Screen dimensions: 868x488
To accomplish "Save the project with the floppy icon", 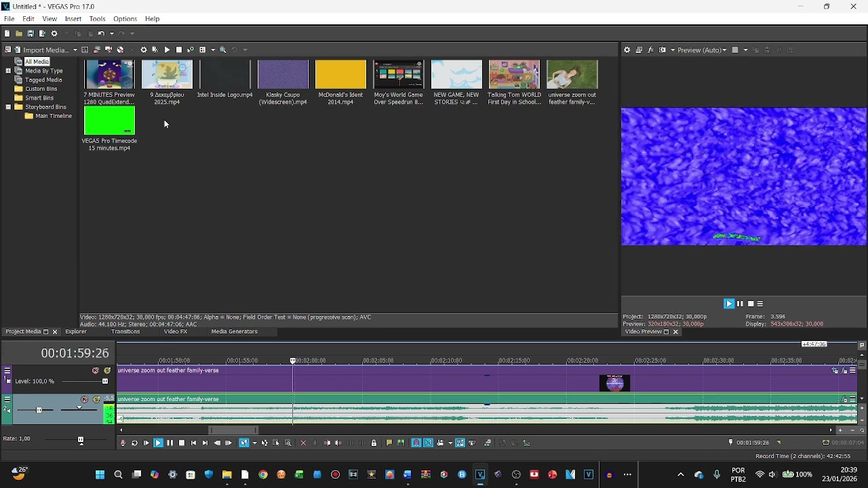I will click(x=31, y=33).
